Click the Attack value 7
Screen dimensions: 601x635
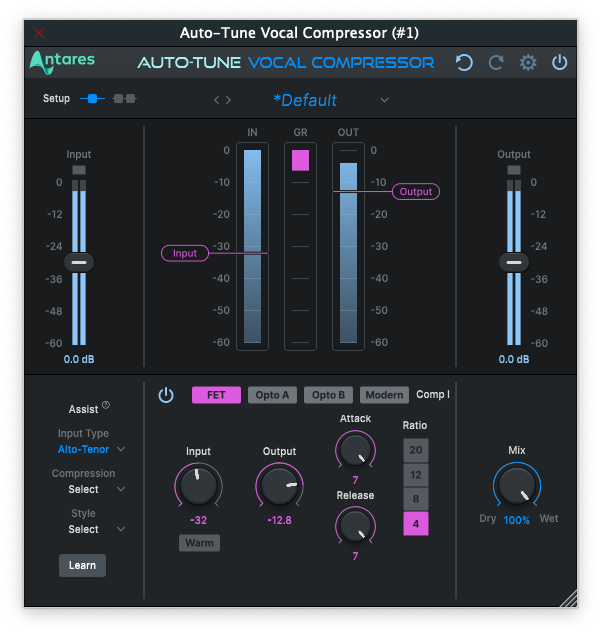(355, 480)
